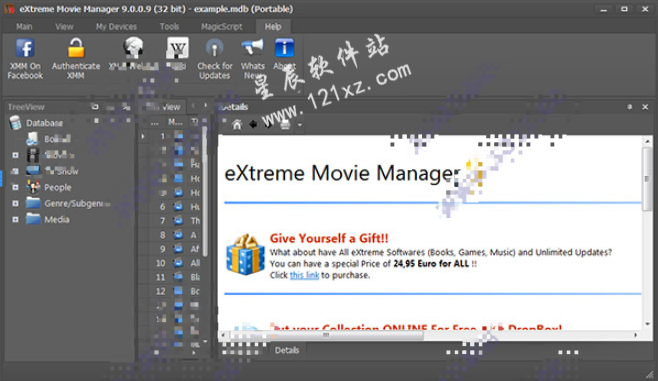Click the Genre/Subgenre folder icon
This screenshot has height=381, width=658.
33,203
